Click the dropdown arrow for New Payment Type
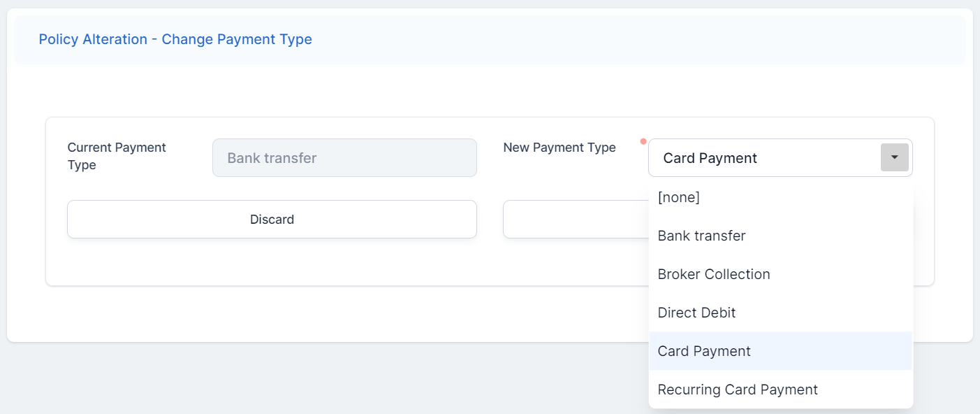Viewport: 980px width, 414px height. coord(894,157)
